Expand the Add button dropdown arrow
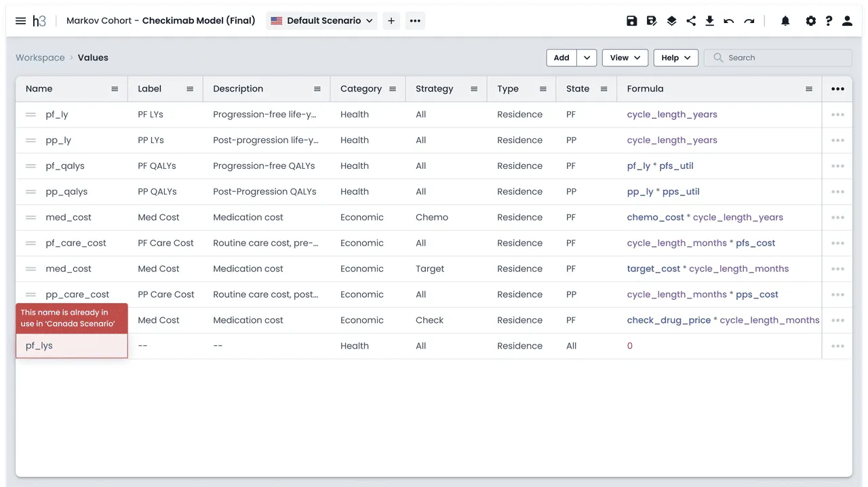The height and width of the screenshot is (487, 868). coord(587,58)
